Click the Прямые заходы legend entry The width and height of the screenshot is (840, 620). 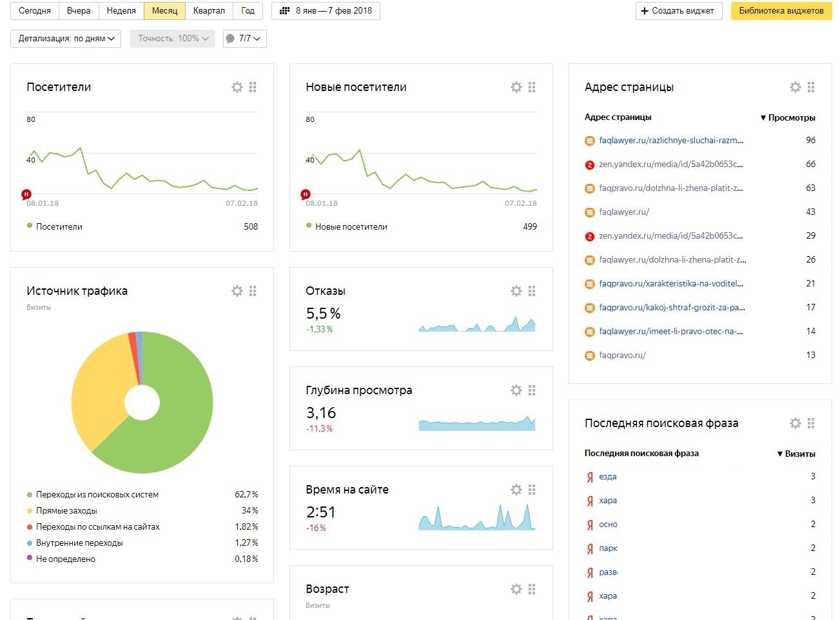click(x=66, y=511)
